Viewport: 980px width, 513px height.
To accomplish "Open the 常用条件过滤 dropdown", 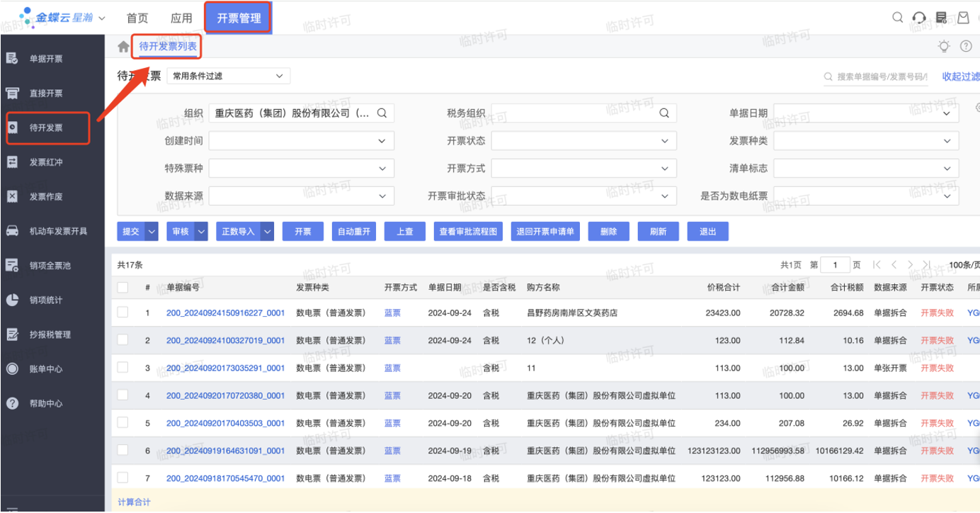I will [229, 76].
